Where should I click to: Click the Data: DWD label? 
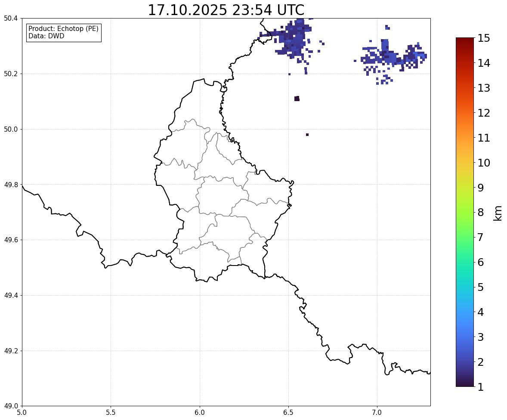tap(46, 36)
